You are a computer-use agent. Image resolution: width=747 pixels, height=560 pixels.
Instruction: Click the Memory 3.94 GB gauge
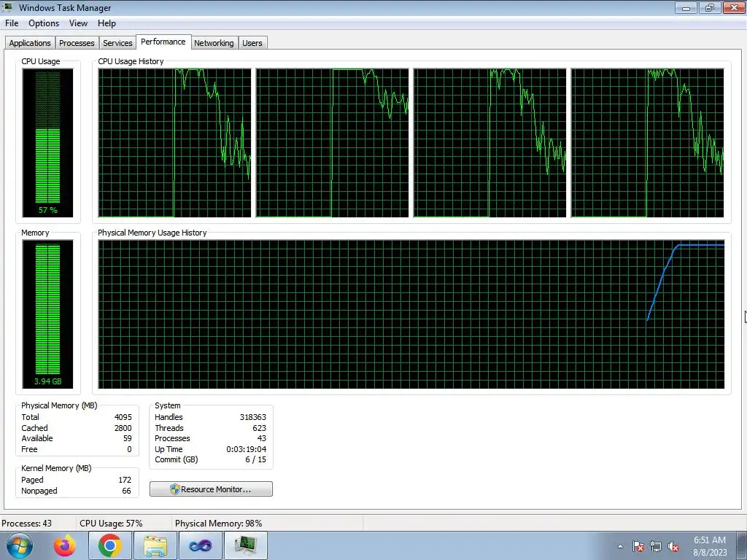[x=47, y=314]
